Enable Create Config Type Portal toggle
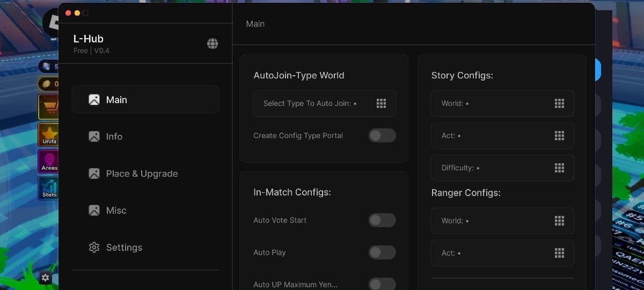 coord(382,135)
